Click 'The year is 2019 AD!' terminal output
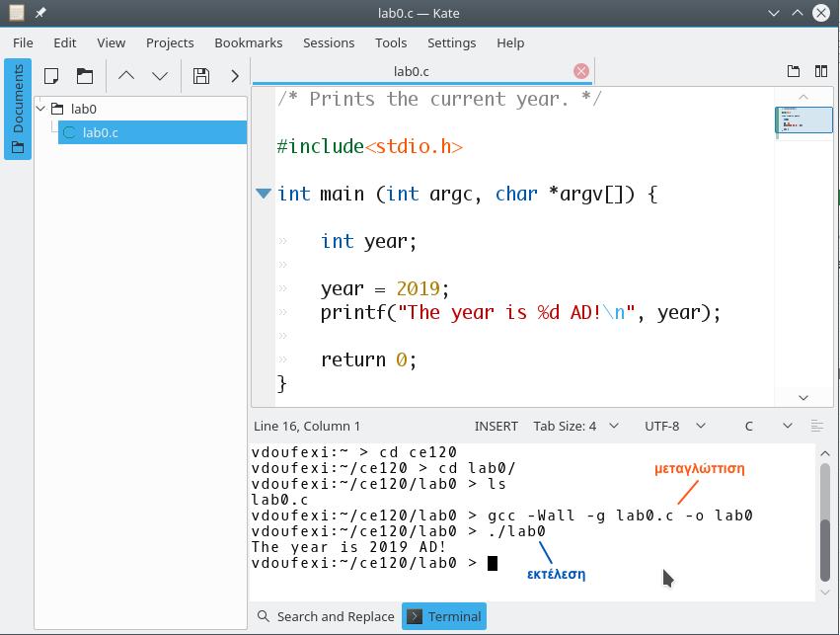This screenshot has height=635, width=840. coord(348,547)
